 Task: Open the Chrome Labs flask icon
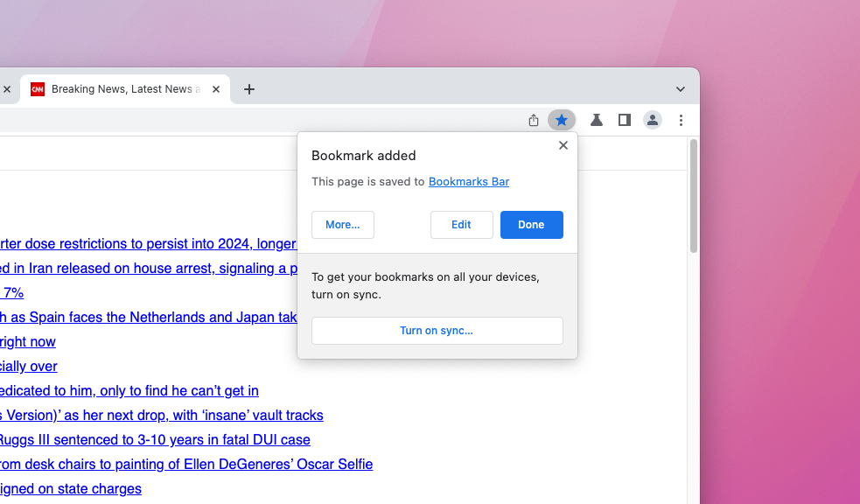[x=596, y=120]
